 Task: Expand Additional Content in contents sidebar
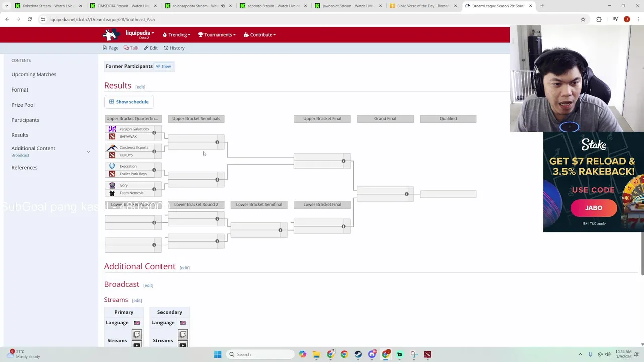pyautogui.click(x=88, y=151)
